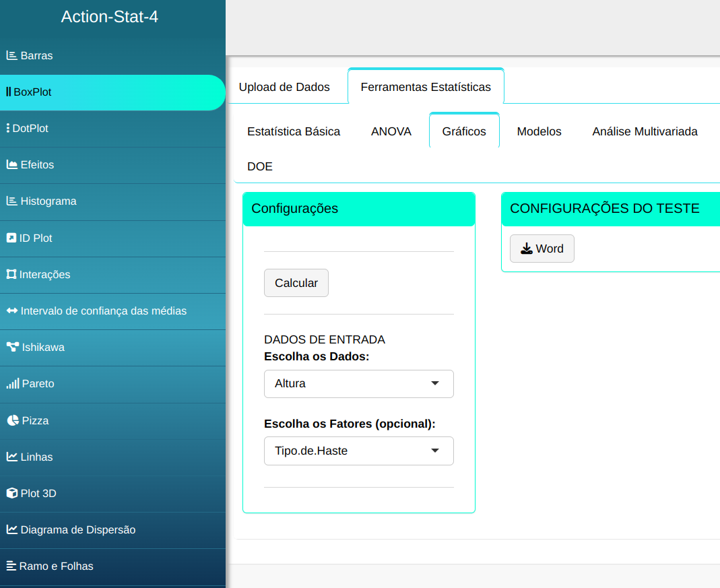
Task: Select the DotPlot icon in sidebar
Action: point(7,128)
